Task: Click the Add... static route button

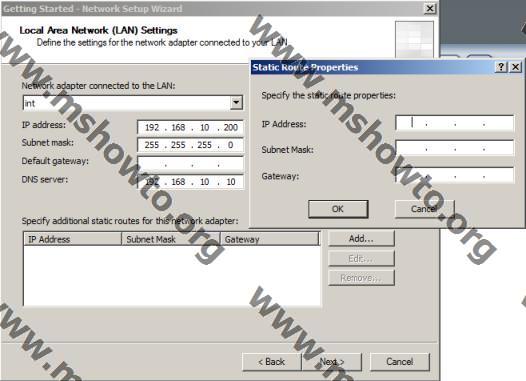Action: (361, 239)
